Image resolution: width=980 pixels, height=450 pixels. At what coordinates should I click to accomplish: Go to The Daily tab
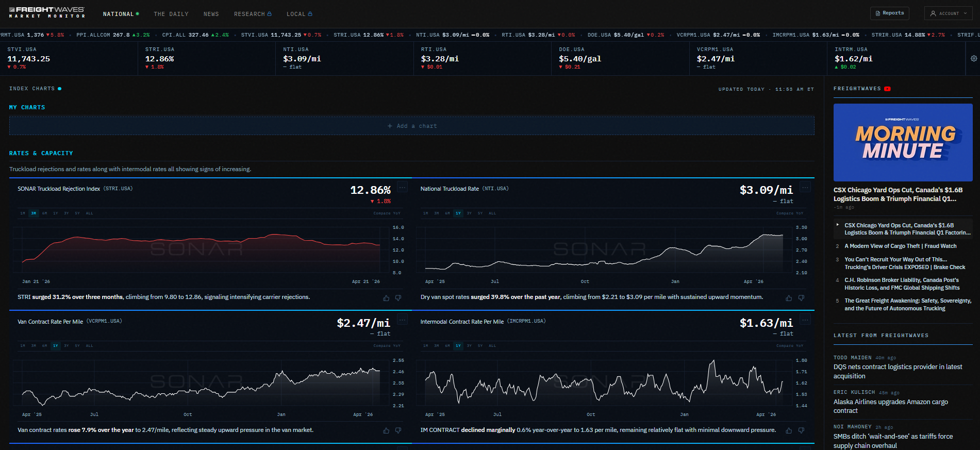point(171,14)
